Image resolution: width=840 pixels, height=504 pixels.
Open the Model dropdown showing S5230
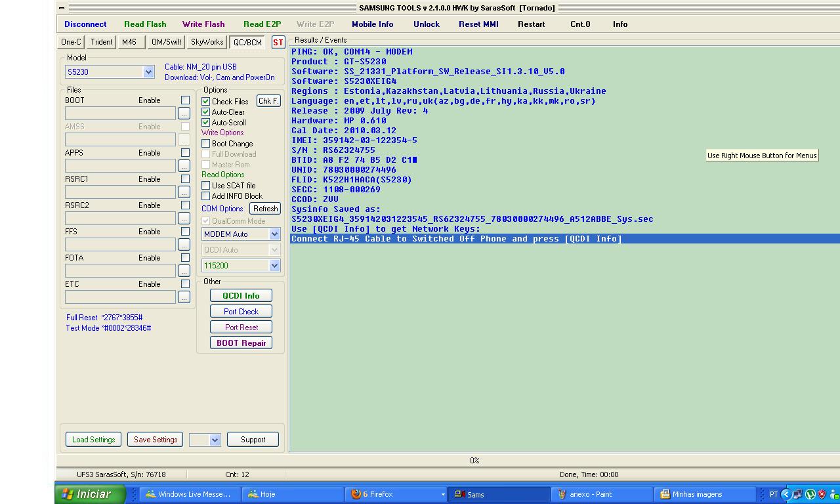tap(148, 72)
